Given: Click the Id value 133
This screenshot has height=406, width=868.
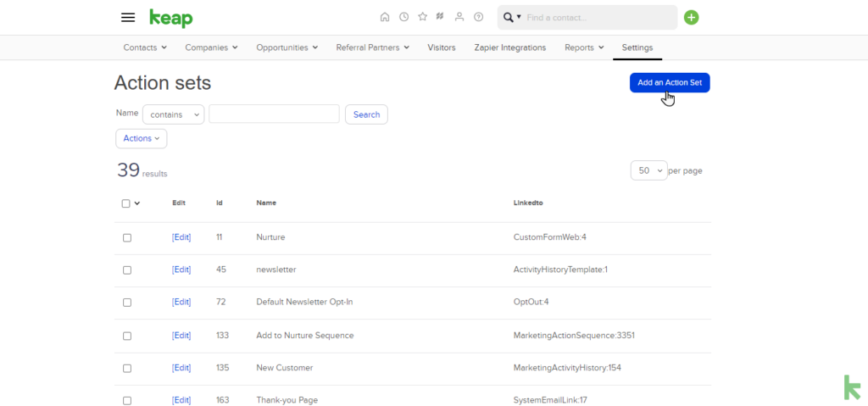Looking at the screenshot, I should tap(222, 335).
